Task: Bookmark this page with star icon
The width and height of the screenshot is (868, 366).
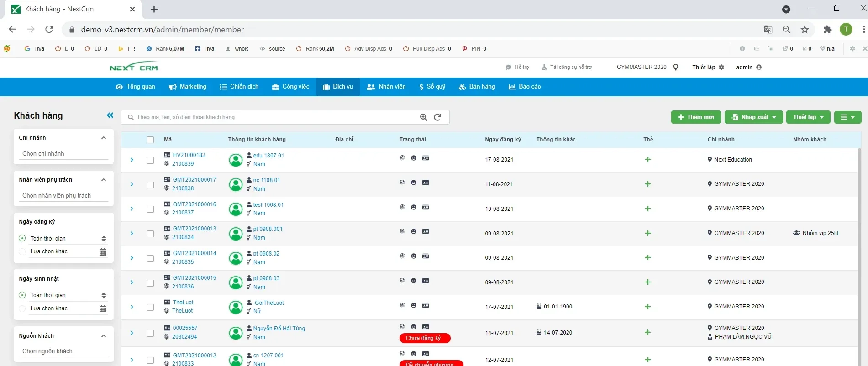Action: (x=805, y=30)
